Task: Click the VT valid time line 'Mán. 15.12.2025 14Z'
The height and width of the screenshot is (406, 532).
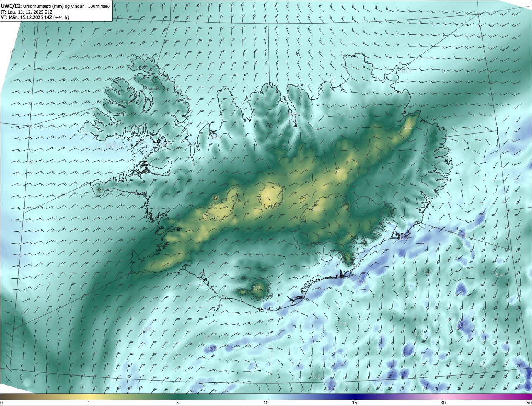Action: (34, 17)
